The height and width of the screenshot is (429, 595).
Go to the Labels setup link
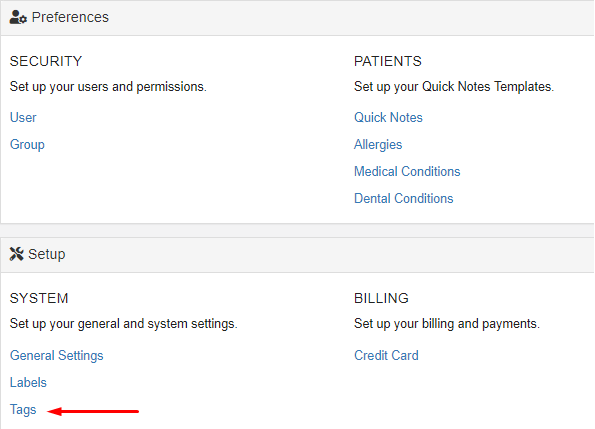coord(28,382)
